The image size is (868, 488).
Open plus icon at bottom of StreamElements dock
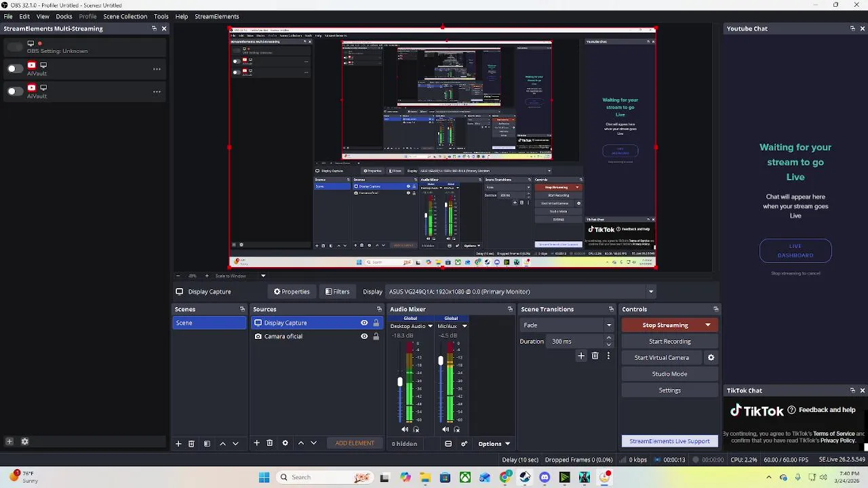pyautogui.click(x=9, y=442)
